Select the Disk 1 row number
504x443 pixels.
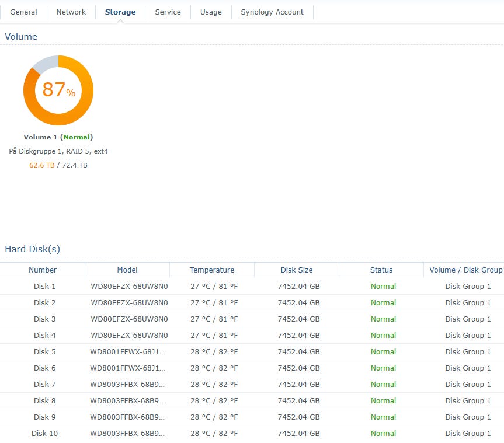[45, 287]
